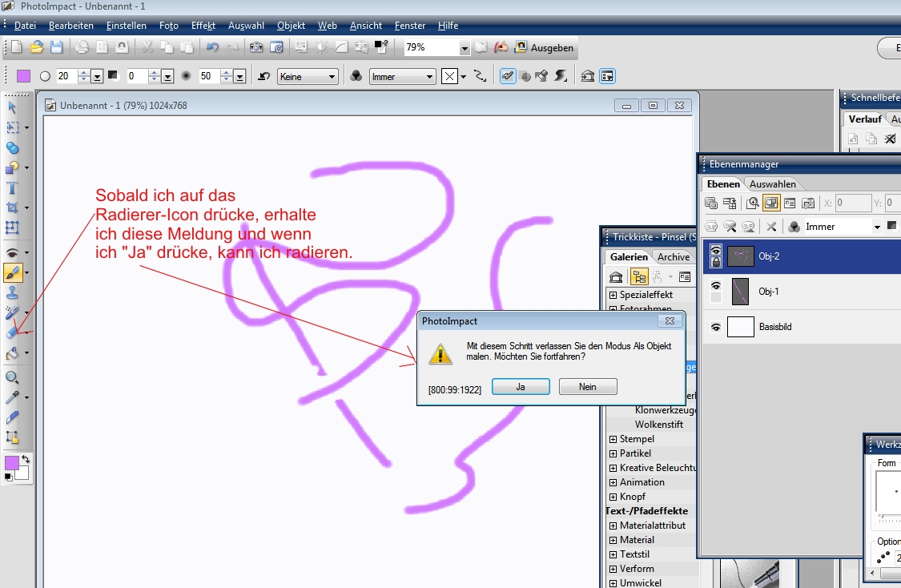Click the Save diskette icon
Image resolution: width=901 pixels, height=588 pixels.
coord(56,47)
